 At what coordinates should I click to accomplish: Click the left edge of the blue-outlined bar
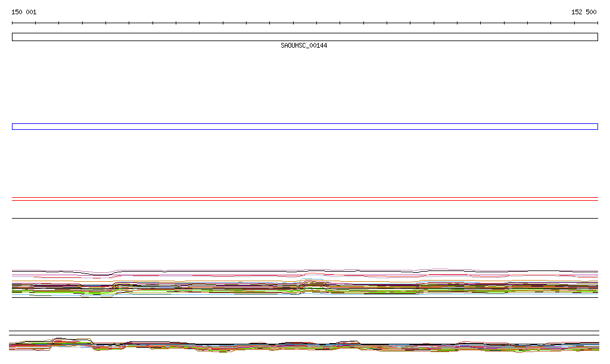[13, 126]
